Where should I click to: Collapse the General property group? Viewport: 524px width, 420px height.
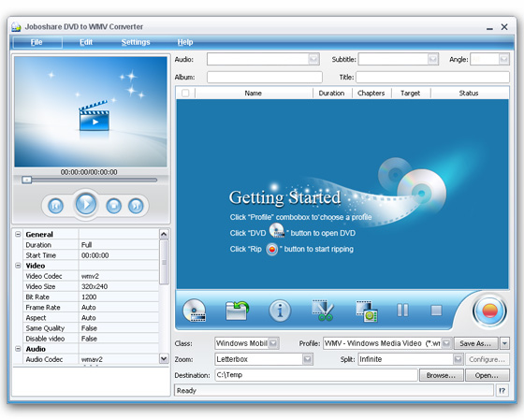click(x=18, y=234)
